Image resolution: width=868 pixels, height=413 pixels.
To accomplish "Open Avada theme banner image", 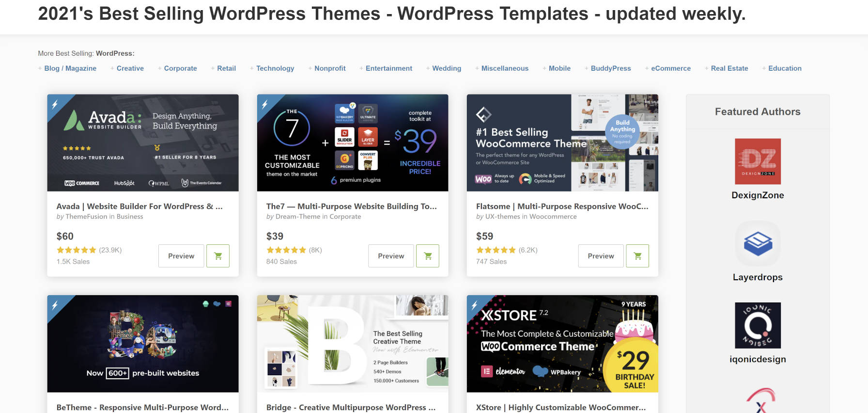I will [143, 143].
